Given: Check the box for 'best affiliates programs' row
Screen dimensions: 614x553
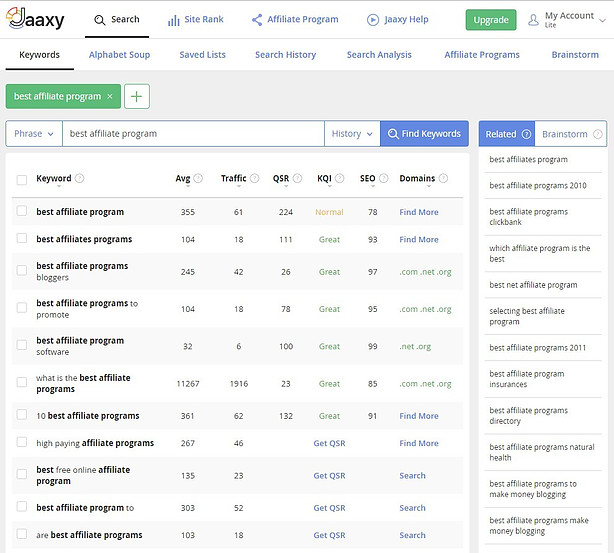Looking at the screenshot, I should tap(22, 239).
